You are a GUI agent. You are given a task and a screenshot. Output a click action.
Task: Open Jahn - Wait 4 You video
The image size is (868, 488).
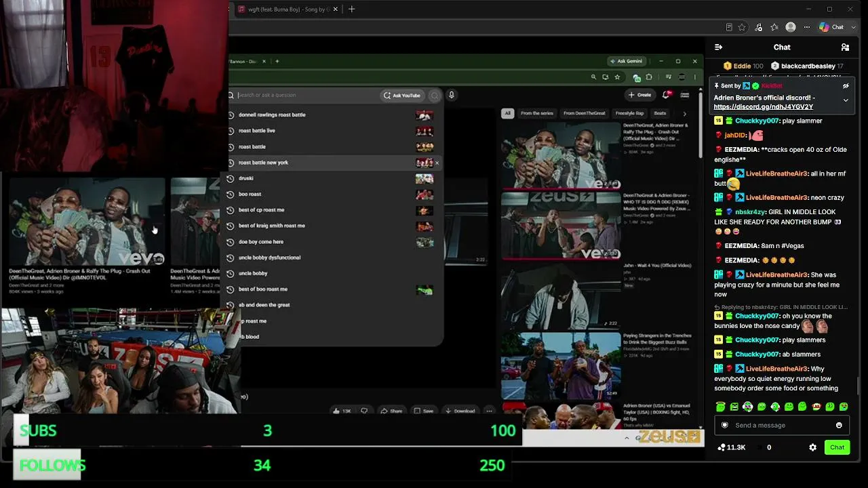[561, 296]
